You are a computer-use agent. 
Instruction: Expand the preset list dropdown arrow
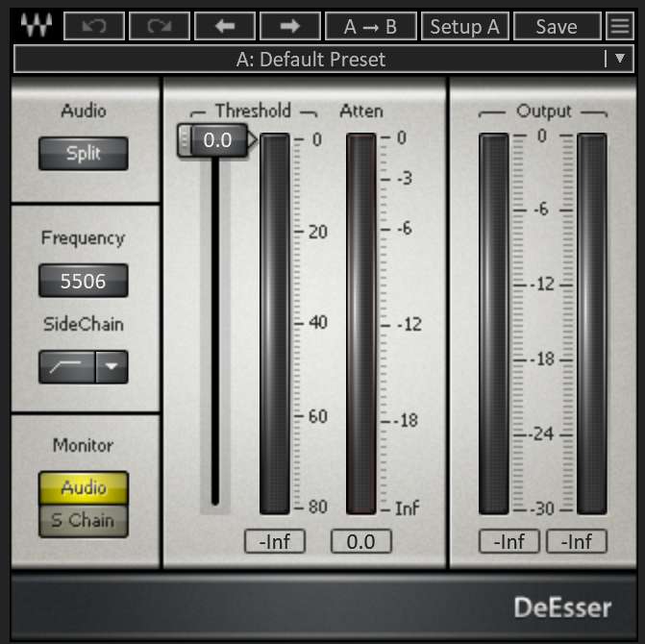620,59
